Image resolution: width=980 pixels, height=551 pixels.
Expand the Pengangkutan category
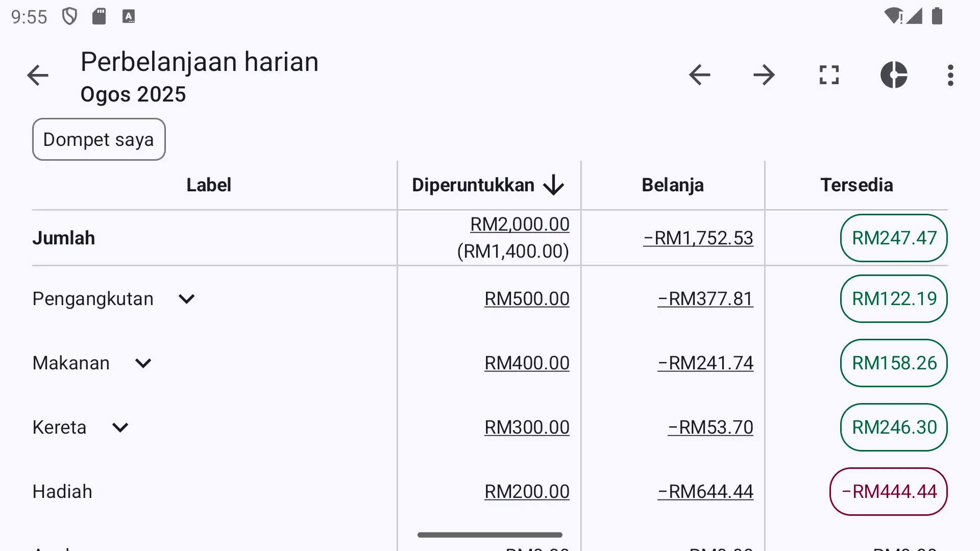point(186,299)
